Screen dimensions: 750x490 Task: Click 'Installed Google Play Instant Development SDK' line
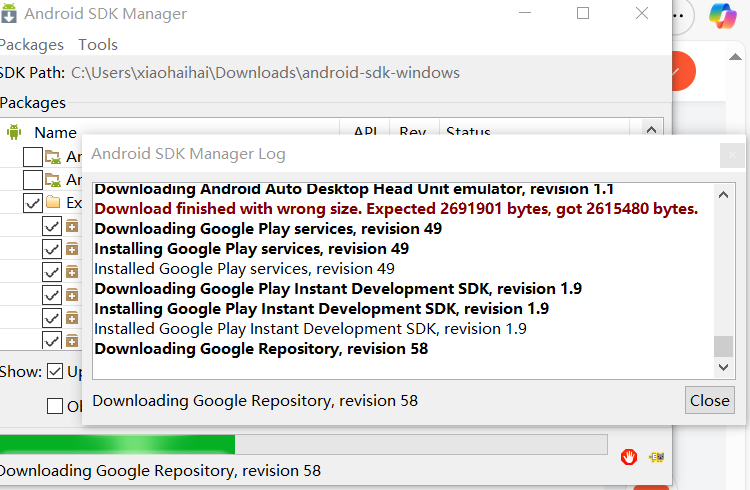coord(310,329)
